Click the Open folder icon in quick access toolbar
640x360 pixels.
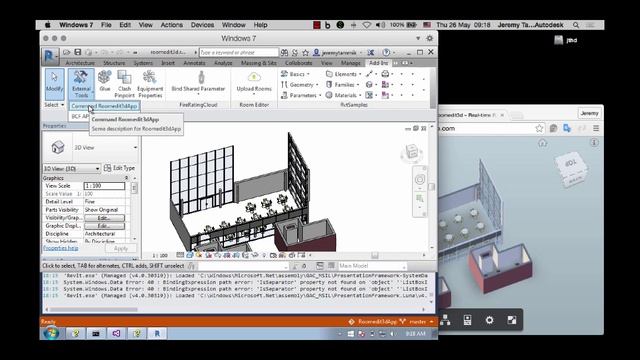(67, 52)
